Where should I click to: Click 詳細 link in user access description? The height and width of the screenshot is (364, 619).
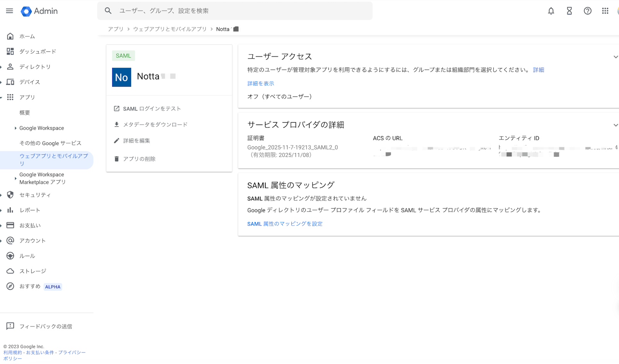(539, 70)
